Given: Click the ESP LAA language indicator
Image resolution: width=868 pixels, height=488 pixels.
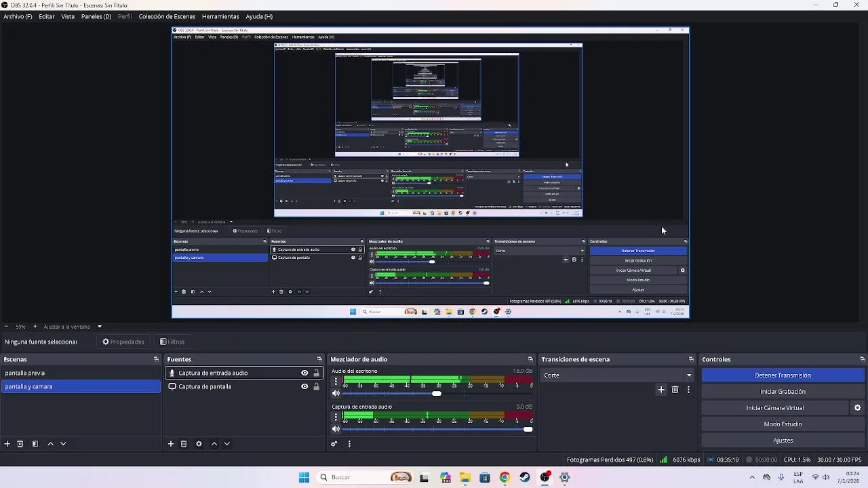Looking at the screenshot, I should pos(798,477).
